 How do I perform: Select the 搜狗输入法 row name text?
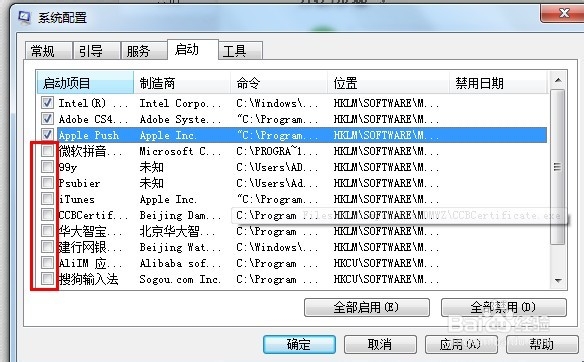(88, 279)
